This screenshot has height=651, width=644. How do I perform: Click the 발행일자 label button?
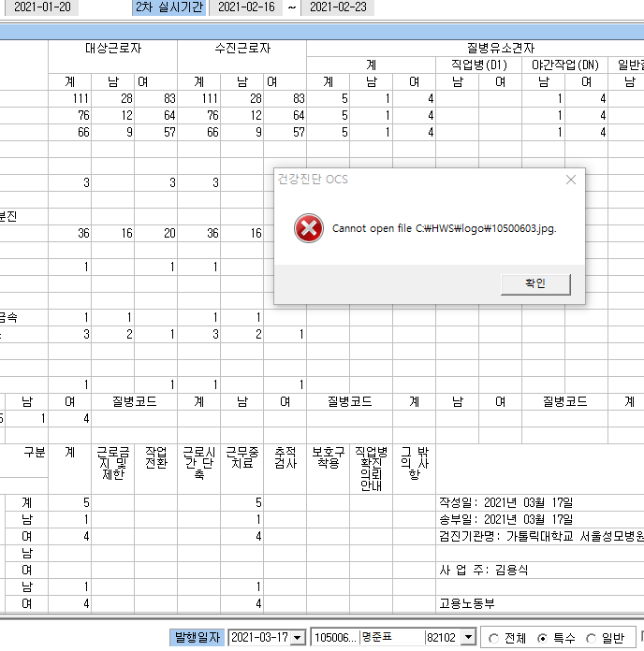pos(197,637)
